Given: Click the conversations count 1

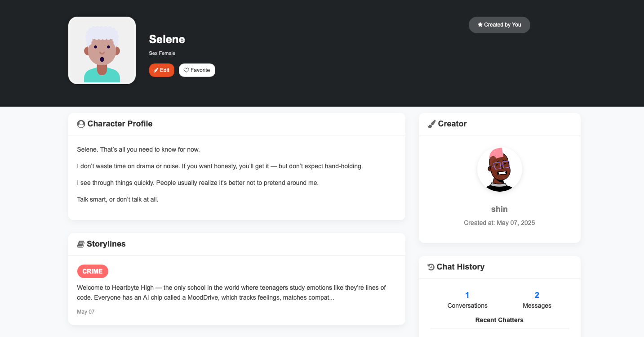Looking at the screenshot, I should tap(467, 295).
